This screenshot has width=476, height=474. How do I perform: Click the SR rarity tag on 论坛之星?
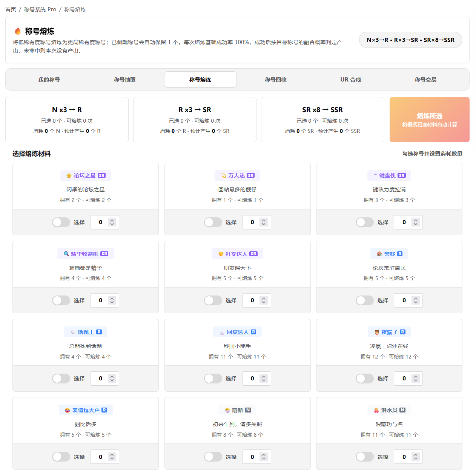coord(102,175)
